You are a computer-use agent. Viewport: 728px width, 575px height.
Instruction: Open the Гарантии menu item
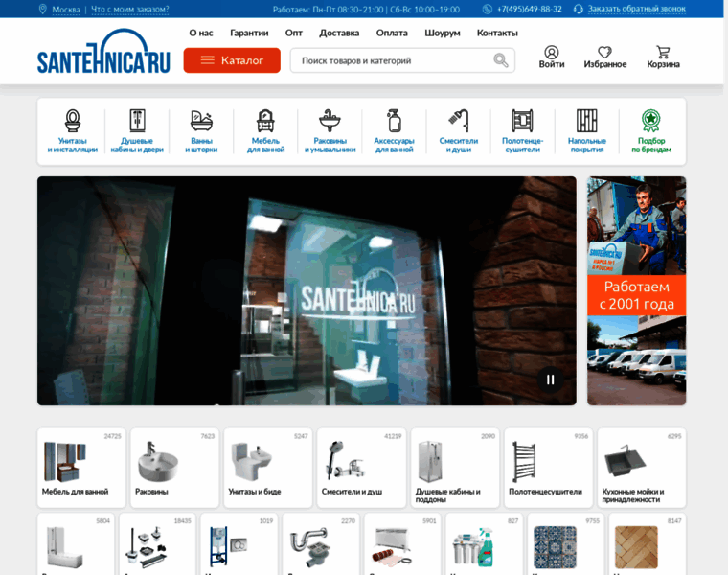click(x=249, y=33)
